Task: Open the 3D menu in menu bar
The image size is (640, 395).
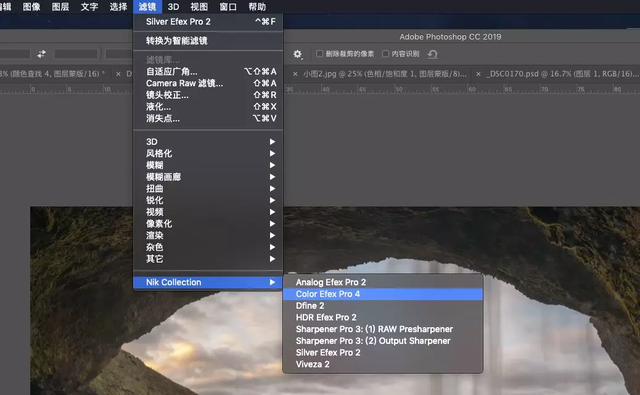Action: 173,7
